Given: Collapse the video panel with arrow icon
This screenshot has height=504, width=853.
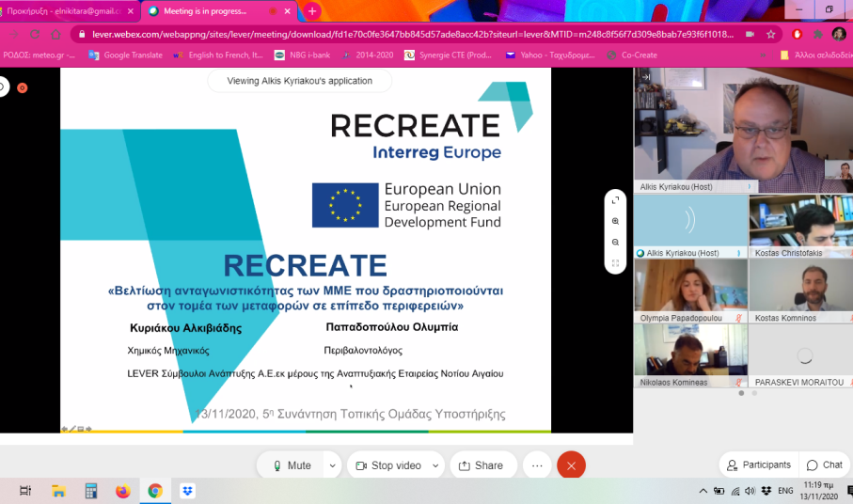Looking at the screenshot, I should [646, 77].
